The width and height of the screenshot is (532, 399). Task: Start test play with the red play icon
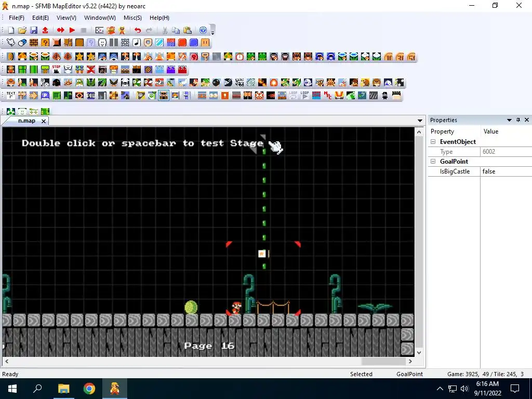click(x=72, y=30)
